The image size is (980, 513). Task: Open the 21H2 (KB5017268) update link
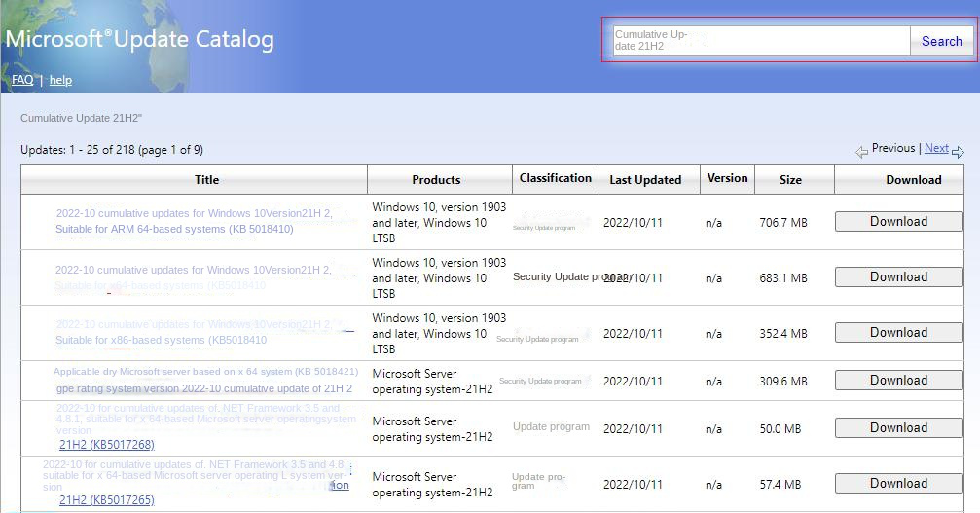(107, 445)
